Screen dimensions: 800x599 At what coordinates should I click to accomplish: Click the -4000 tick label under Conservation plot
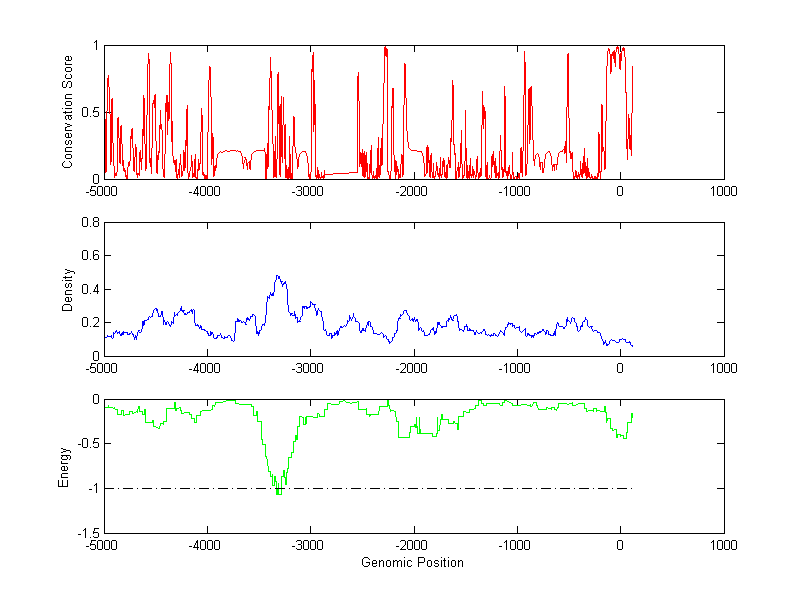206,191
